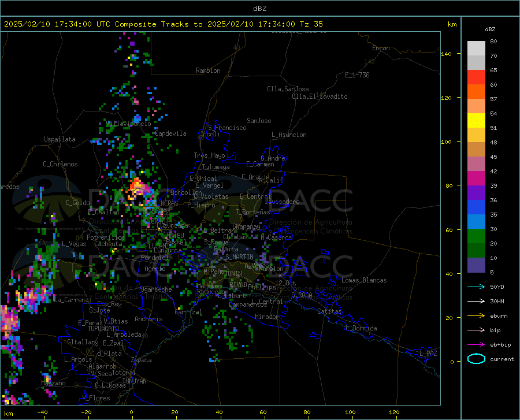Click the 'Tz 35' text in the header
The height and width of the screenshot is (420, 520).
[x=311, y=24]
